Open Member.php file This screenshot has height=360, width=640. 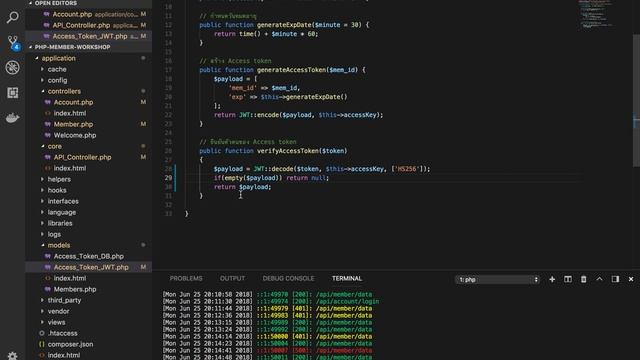coord(89,124)
